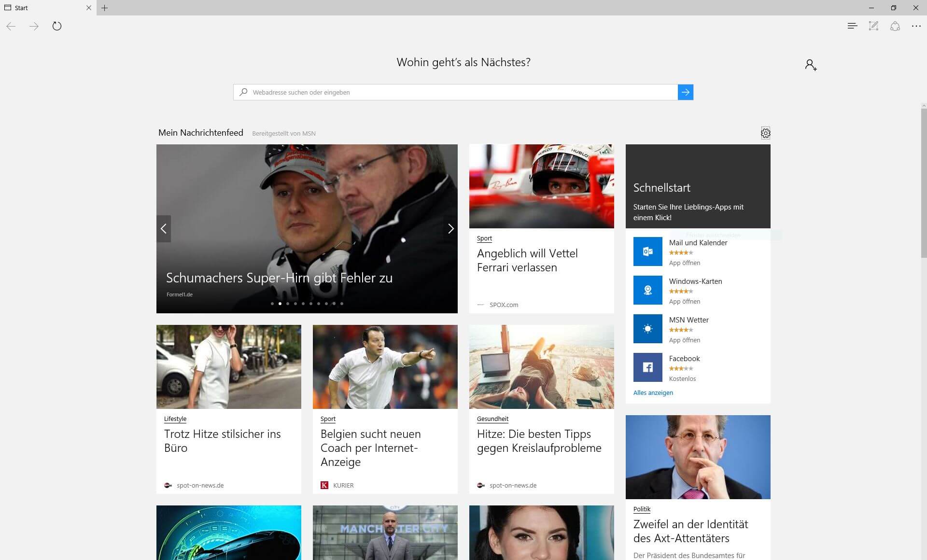The width and height of the screenshot is (927, 560).
Task: Click the Gesundheit category tag
Action: [x=492, y=419]
